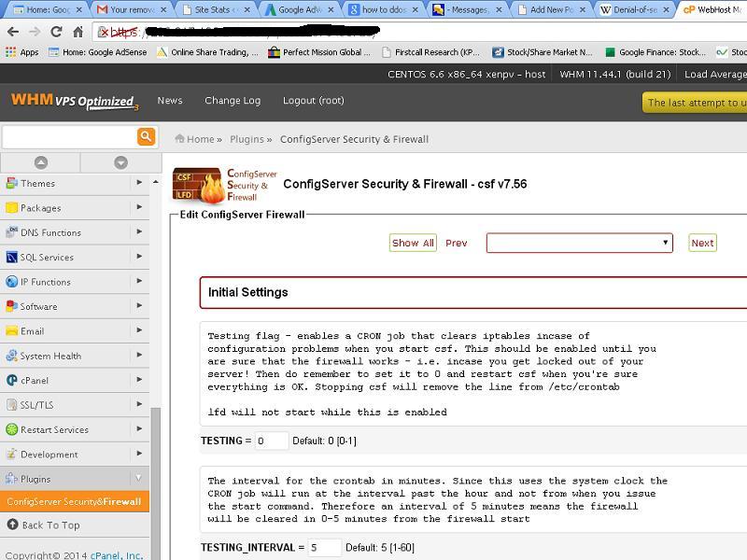Open the News menu item
The width and height of the screenshot is (747, 560).
(x=170, y=101)
